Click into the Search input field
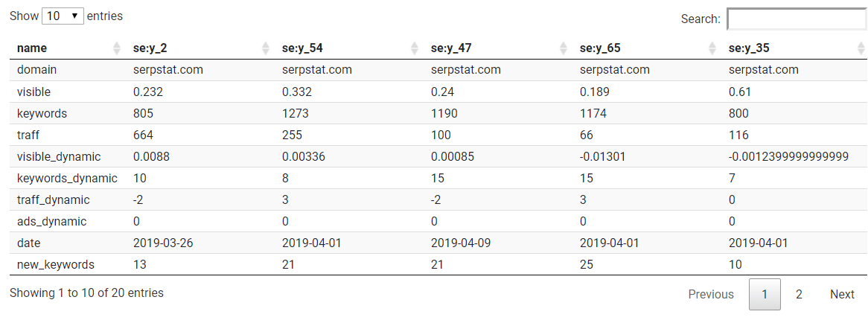The height and width of the screenshot is (326, 868). click(x=797, y=19)
